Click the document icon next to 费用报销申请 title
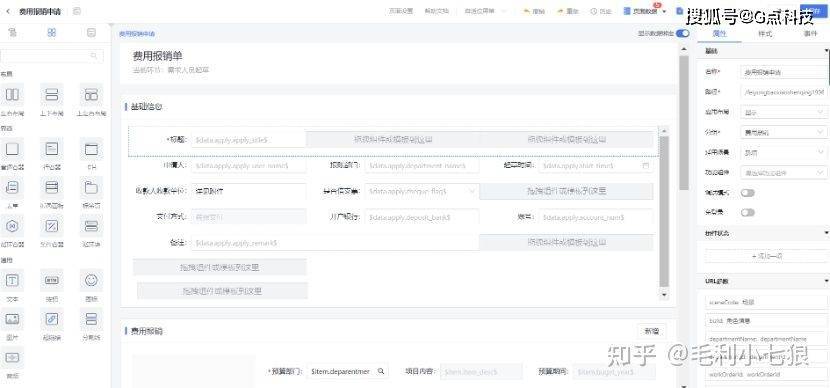Viewport: 830px width, 388px height. point(77,11)
